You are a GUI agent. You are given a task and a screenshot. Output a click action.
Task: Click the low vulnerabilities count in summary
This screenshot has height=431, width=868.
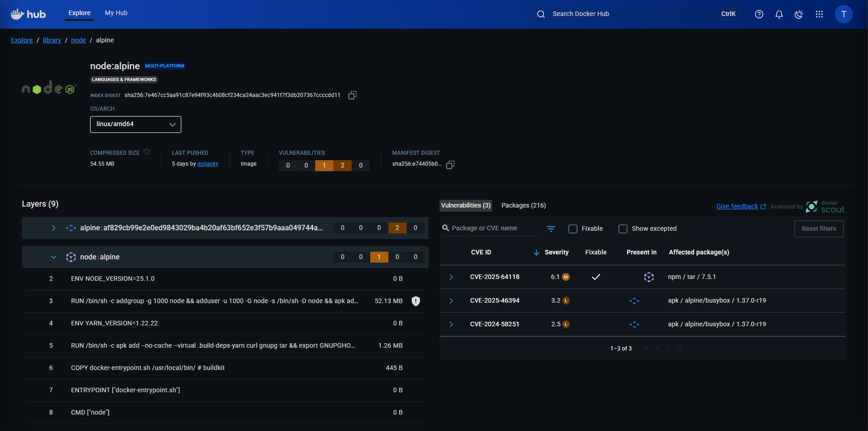tap(342, 166)
